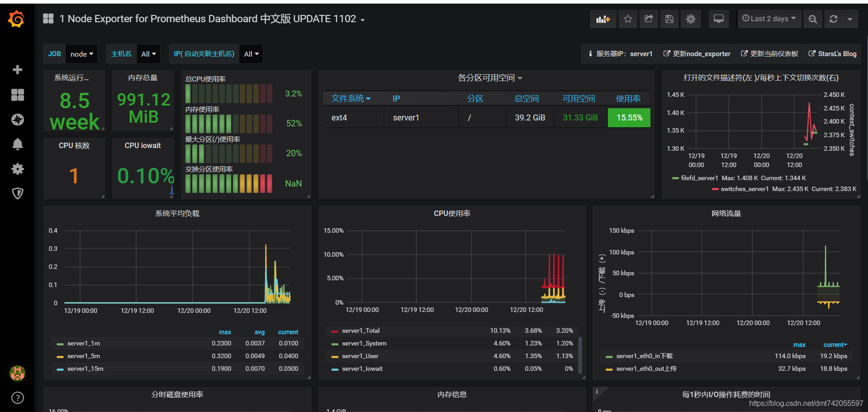Click the Add panel icon
The width and height of the screenshot is (868, 412).
603,19
